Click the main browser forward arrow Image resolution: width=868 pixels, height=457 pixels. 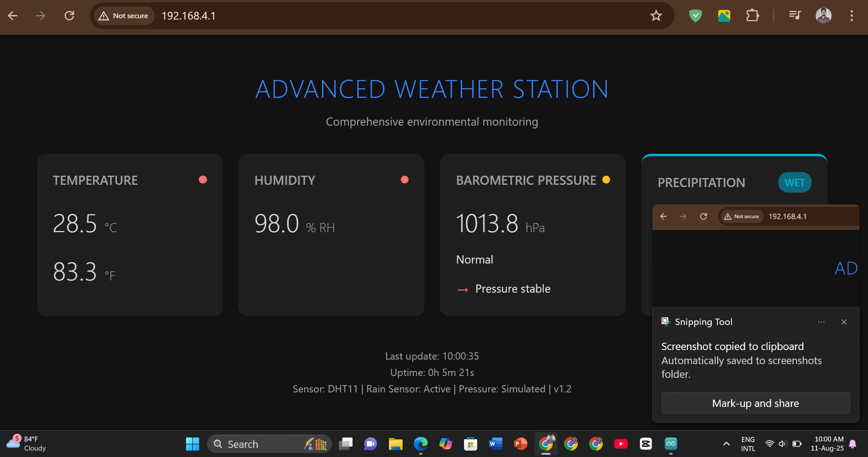point(40,16)
